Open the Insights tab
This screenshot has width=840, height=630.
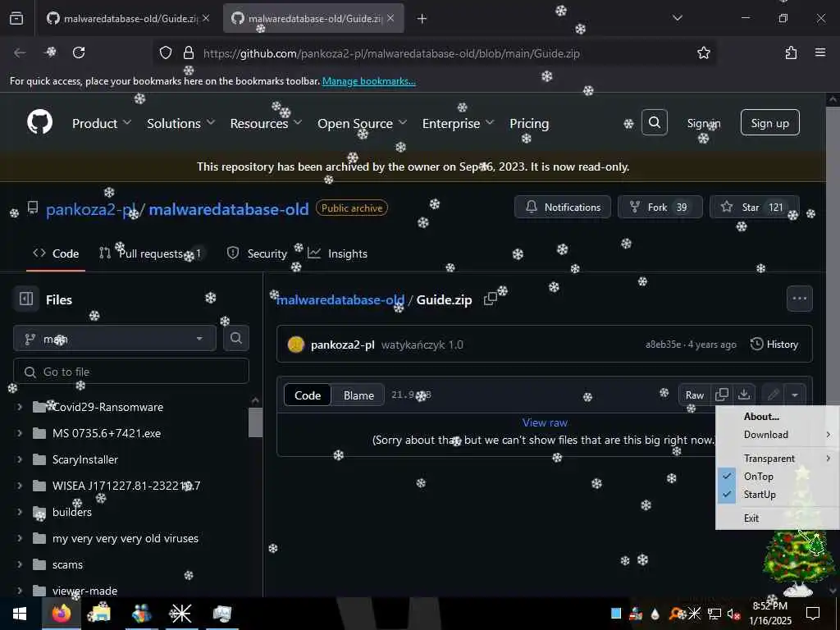(338, 253)
